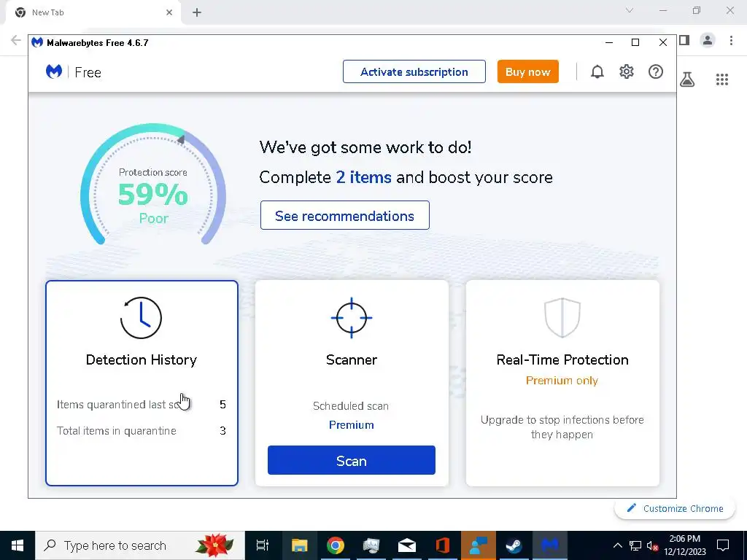The height and width of the screenshot is (560, 747).
Task: Click the Total items in quarantine row
Action: 141,430
